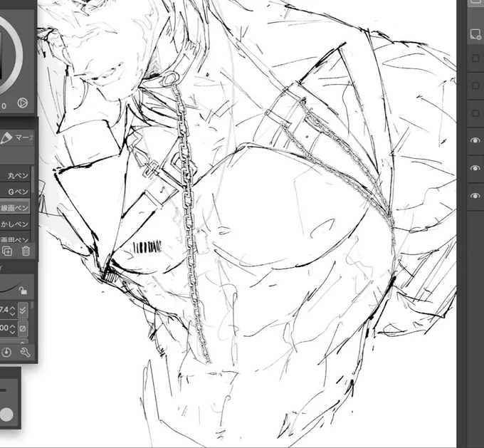Click the barcode tattoo on the canvas drawing
Screen dimensions: 484x448
[147, 247]
